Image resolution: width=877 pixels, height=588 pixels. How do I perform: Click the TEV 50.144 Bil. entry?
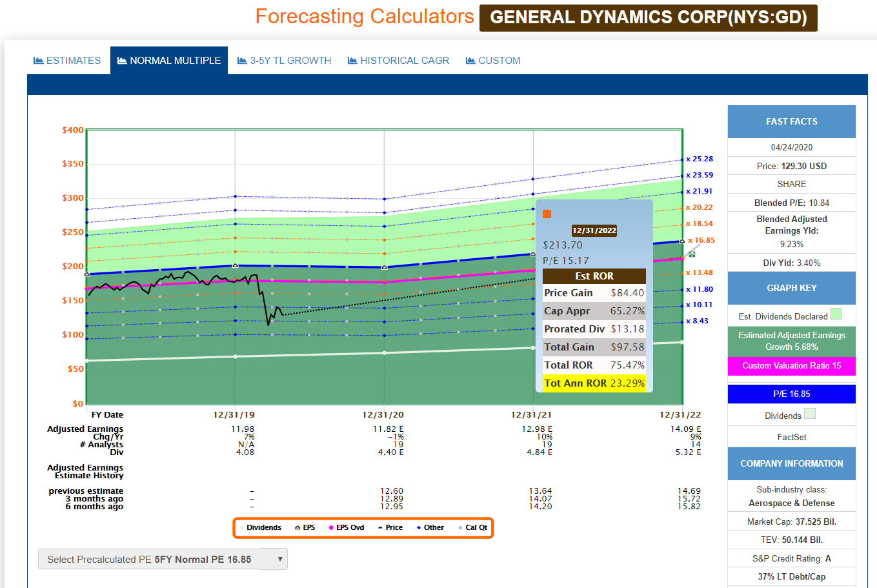(792, 540)
